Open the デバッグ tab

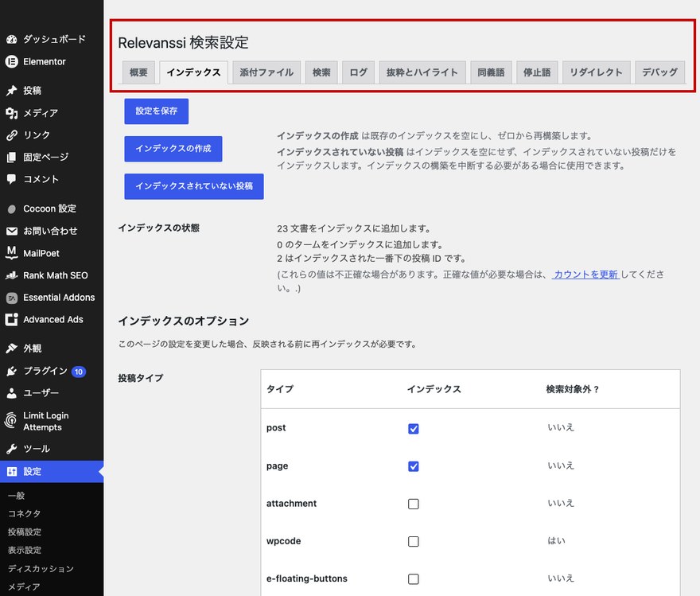(x=659, y=72)
